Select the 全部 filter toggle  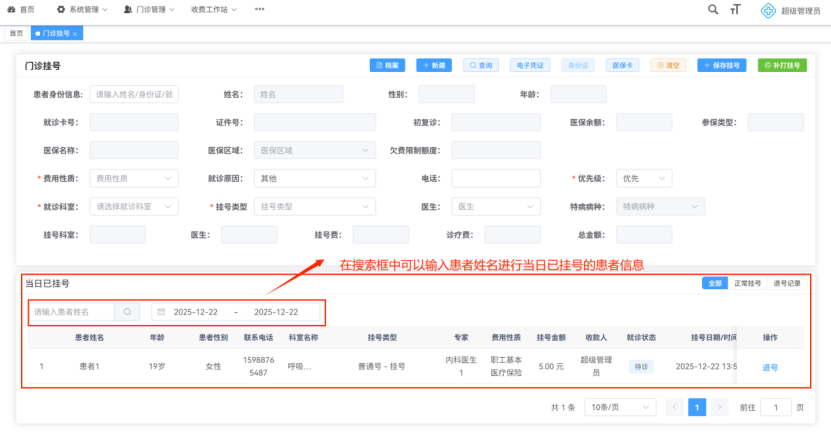(x=714, y=283)
